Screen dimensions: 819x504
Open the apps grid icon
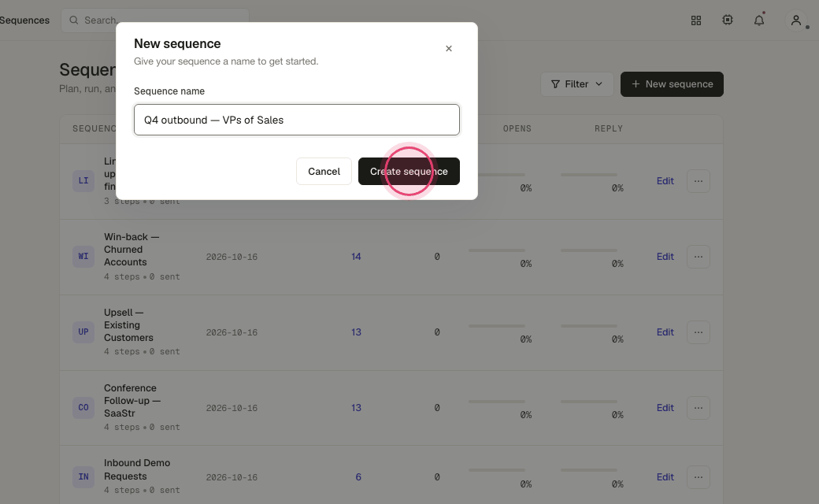pyautogui.click(x=696, y=20)
